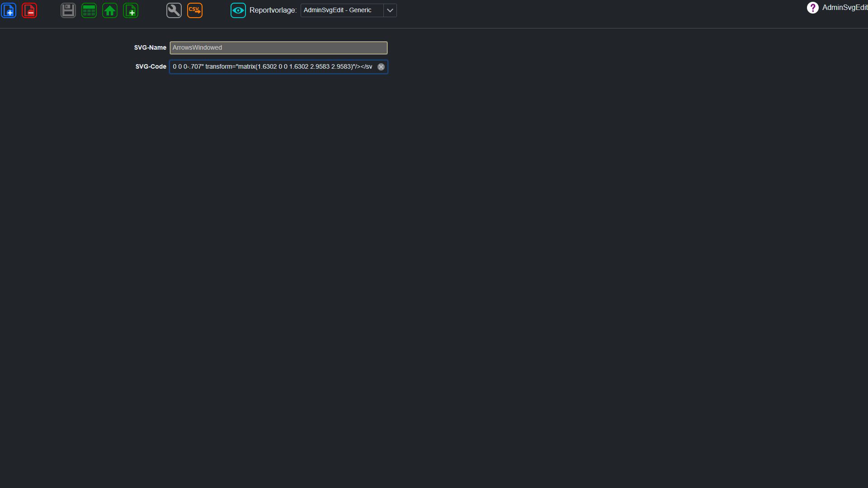The width and height of the screenshot is (868, 488).
Task: Click the SVG-Name label
Action: (150, 47)
